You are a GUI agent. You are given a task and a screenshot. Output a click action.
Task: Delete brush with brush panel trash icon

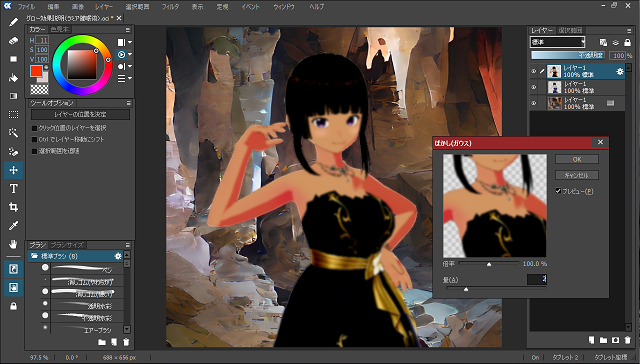[x=127, y=342]
